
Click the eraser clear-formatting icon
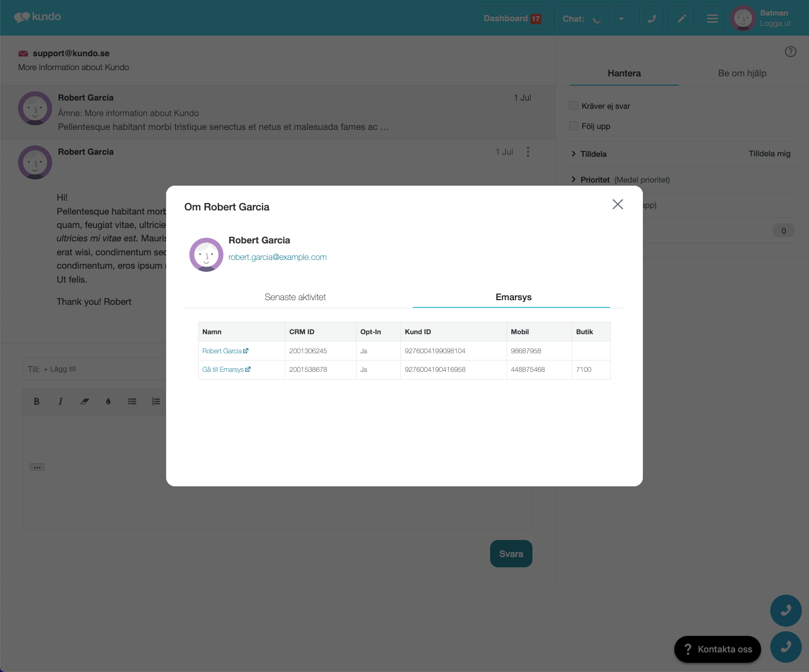[x=85, y=402]
